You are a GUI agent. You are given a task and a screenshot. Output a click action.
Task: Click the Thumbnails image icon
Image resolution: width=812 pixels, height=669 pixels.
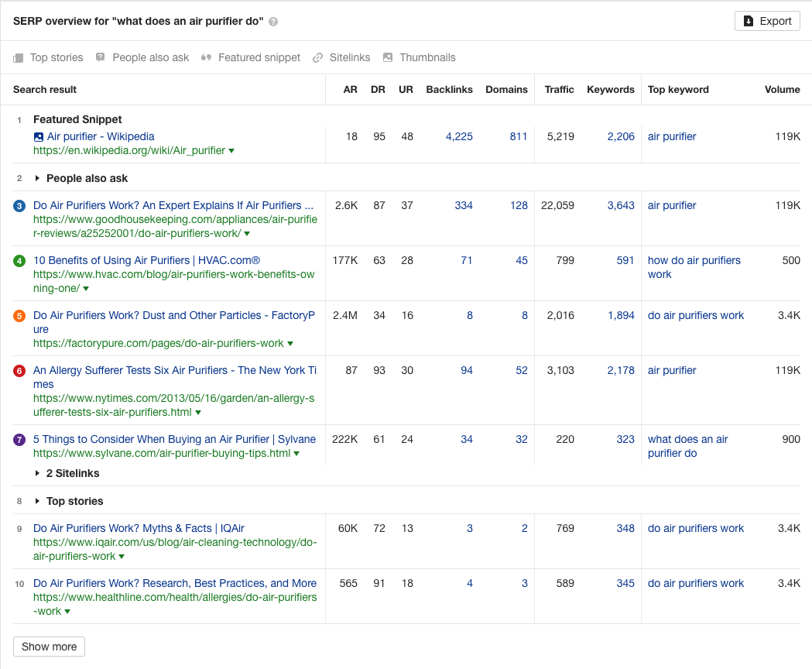click(388, 57)
